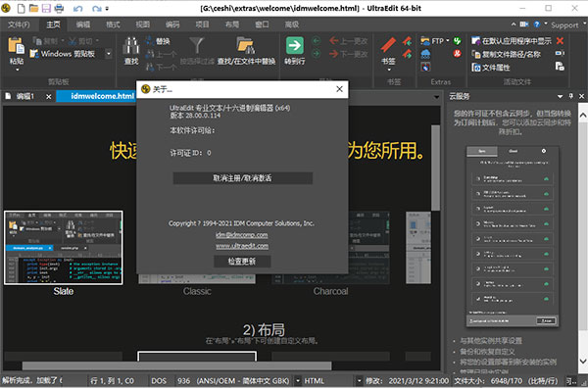
Task: Open the www.ultraedit.com link
Action: pyautogui.click(x=242, y=246)
